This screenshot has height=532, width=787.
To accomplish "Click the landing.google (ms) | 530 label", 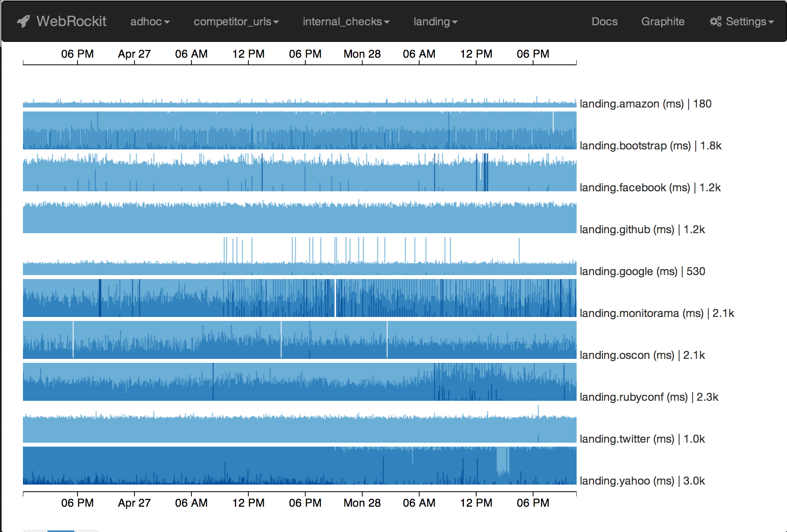I will [643, 272].
